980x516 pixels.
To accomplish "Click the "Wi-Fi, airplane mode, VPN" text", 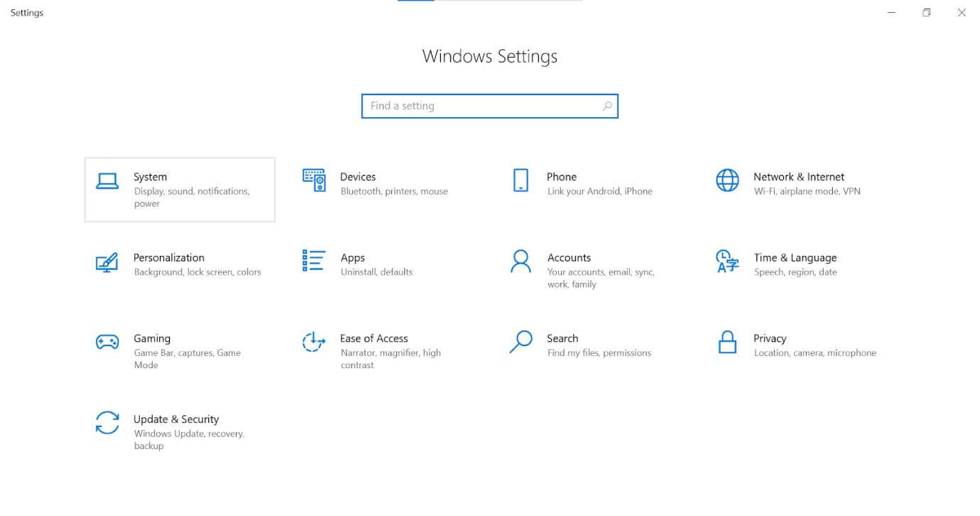I will (x=807, y=191).
